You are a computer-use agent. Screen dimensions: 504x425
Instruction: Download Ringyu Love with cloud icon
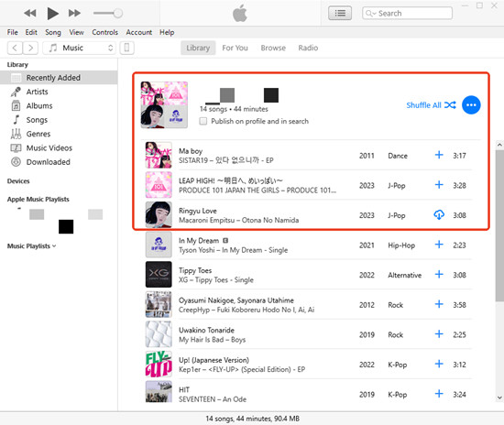pos(439,215)
